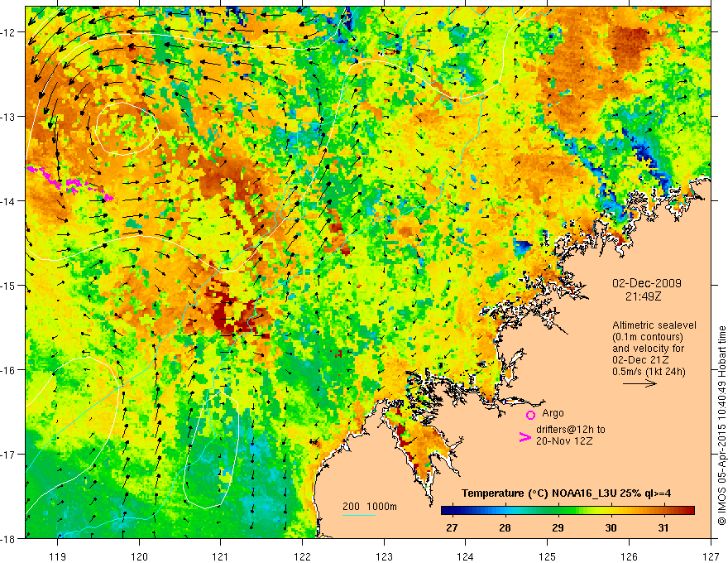Click the latitude axis label -15
The image size is (728, 563).
pyautogui.click(x=9, y=286)
